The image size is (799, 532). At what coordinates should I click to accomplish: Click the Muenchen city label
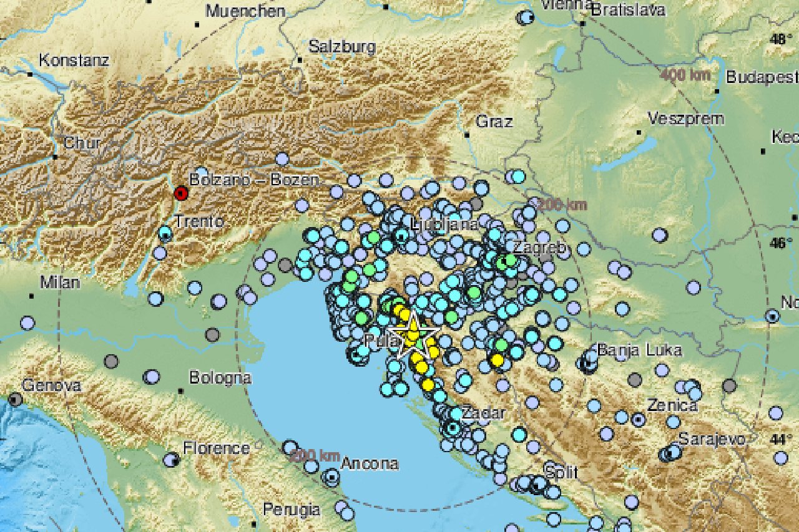(x=245, y=11)
